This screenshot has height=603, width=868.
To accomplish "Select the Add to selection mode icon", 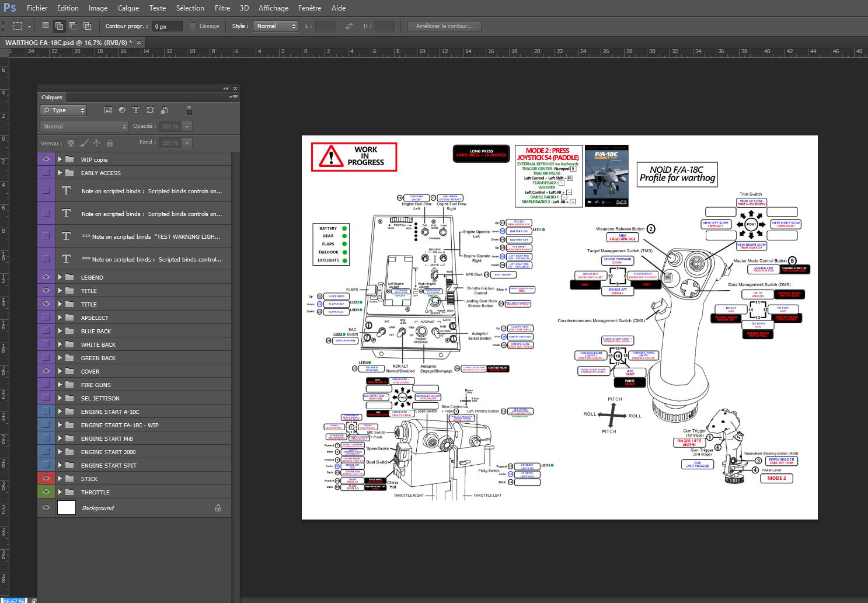I will [59, 26].
